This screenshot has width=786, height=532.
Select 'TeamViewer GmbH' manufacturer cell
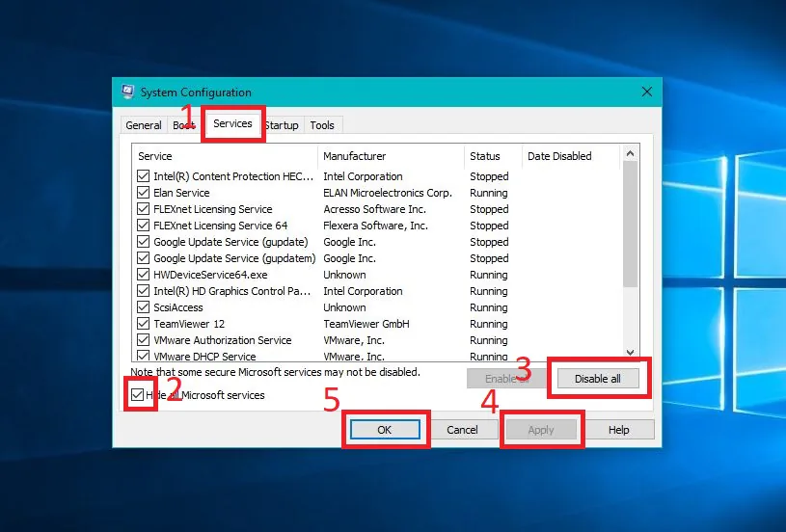coord(366,324)
